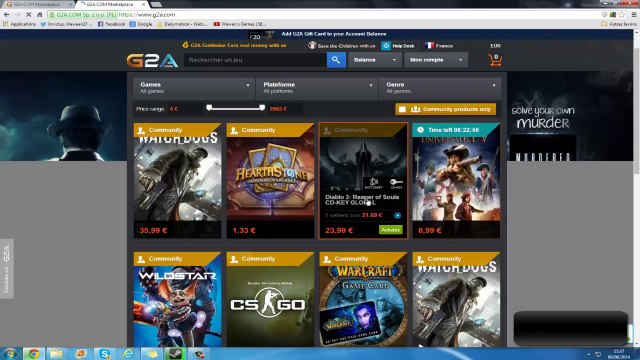
Task: Click the Rechercher un jeu search field
Action: click(255, 60)
